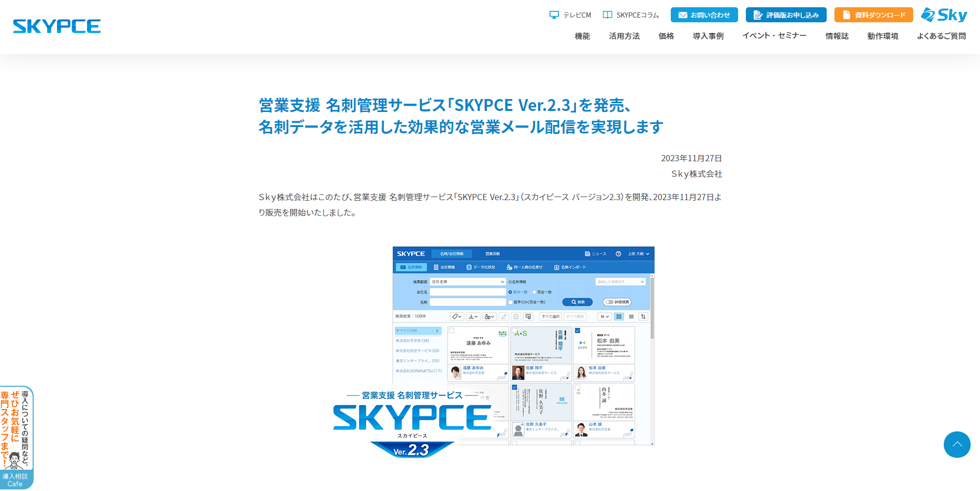
Task: Click the すべて選択 button in screenshot
Action: tap(550, 316)
